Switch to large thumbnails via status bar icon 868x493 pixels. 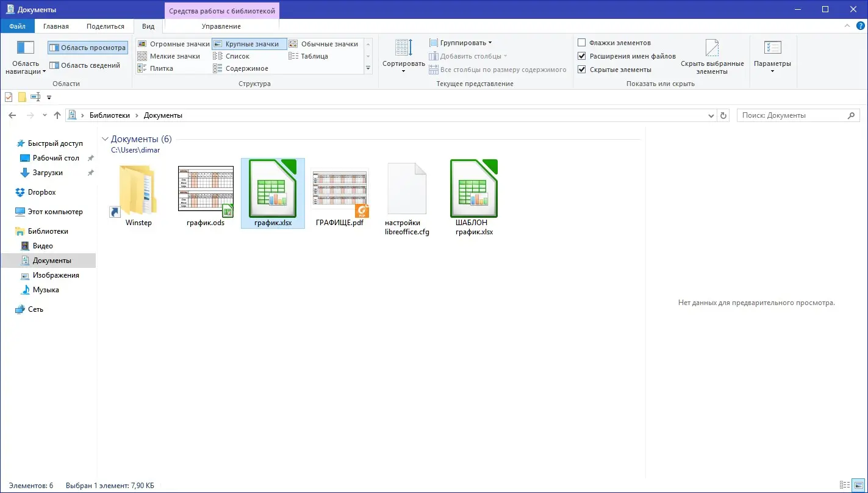click(x=858, y=485)
